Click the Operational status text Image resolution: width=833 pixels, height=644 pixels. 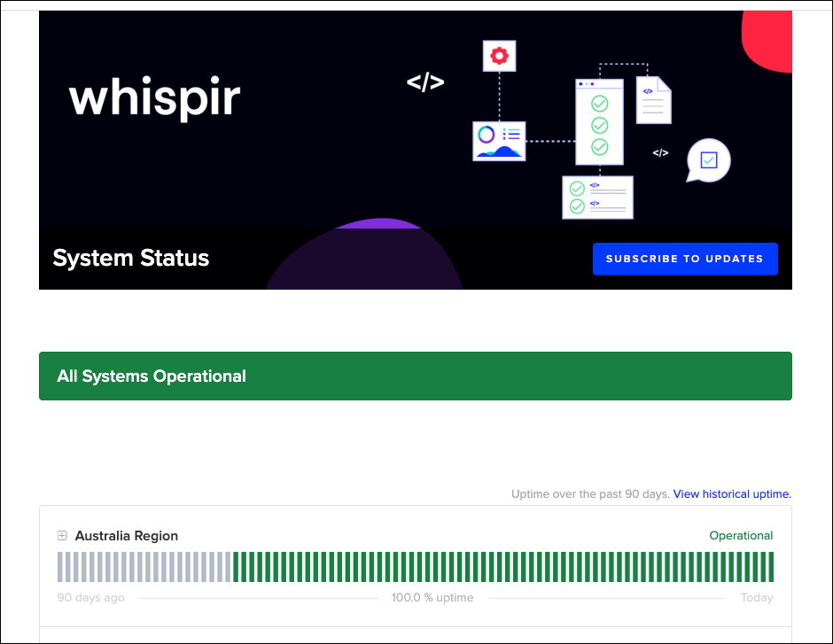tap(741, 536)
